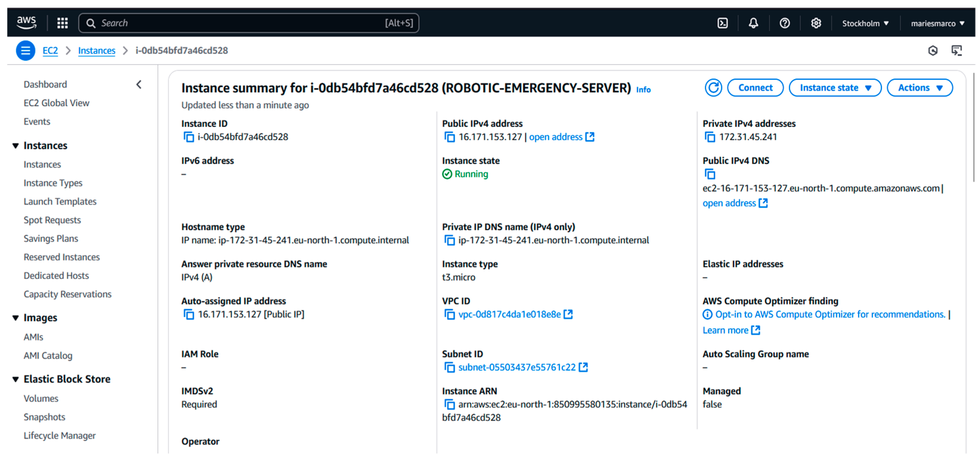Go to Launch Templates in sidebar
980x467 pixels.
(60, 202)
